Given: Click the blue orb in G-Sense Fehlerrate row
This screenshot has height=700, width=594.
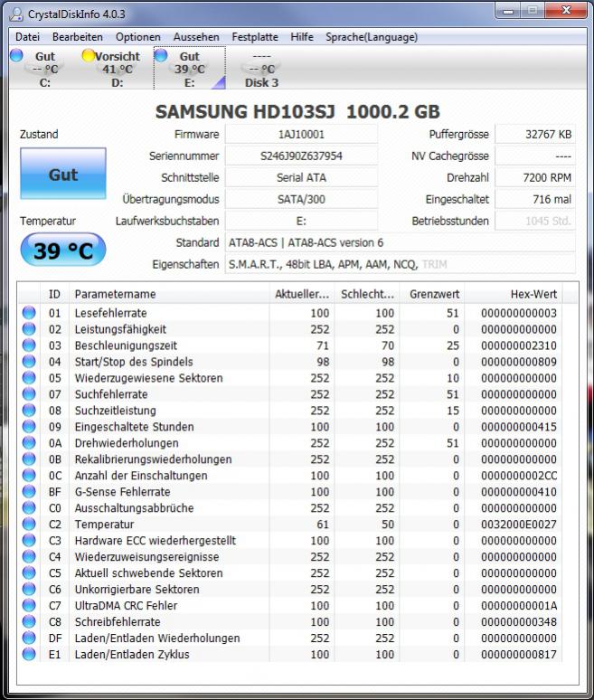Looking at the screenshot, I should pos(29,491).
